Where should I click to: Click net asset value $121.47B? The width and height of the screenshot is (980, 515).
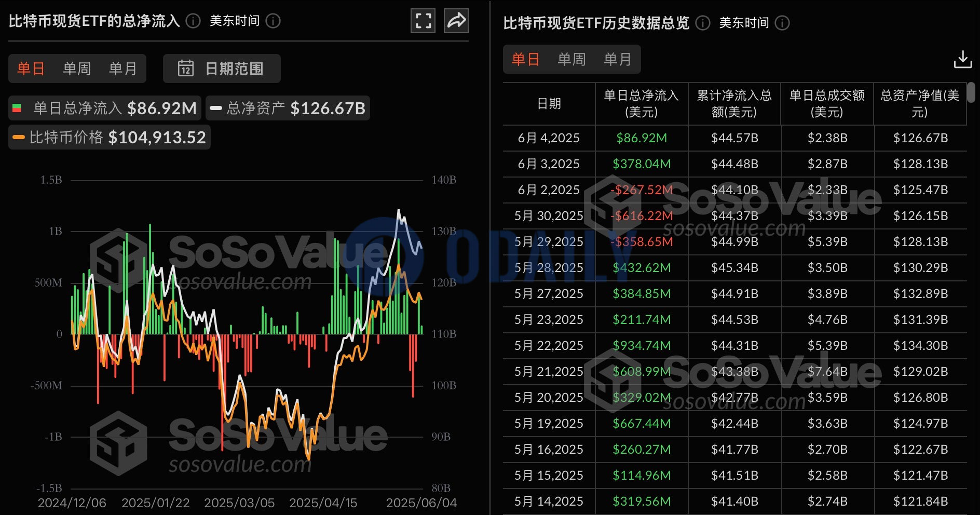point(920,476)
